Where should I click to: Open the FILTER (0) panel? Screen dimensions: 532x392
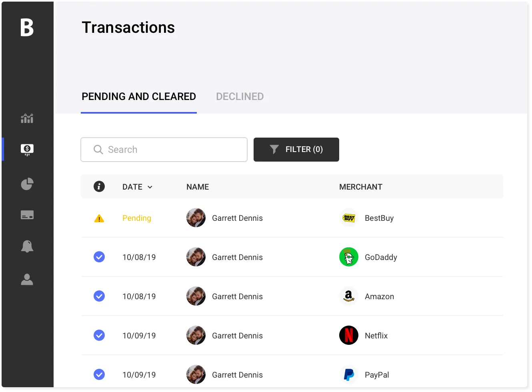point(296,149)
